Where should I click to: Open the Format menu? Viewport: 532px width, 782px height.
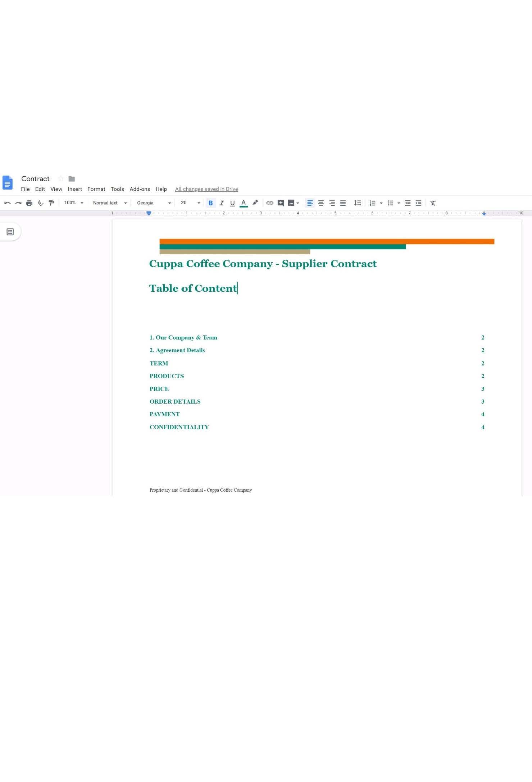coord(96,189)
